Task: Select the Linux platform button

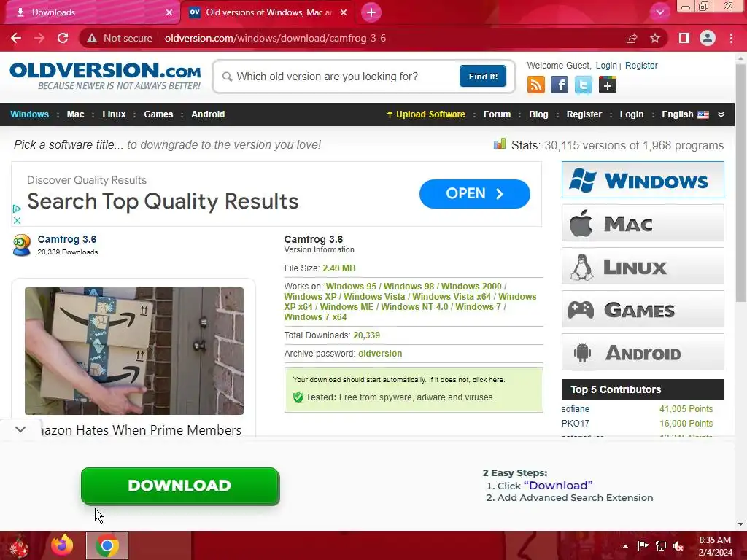Action: coord(643,265)
